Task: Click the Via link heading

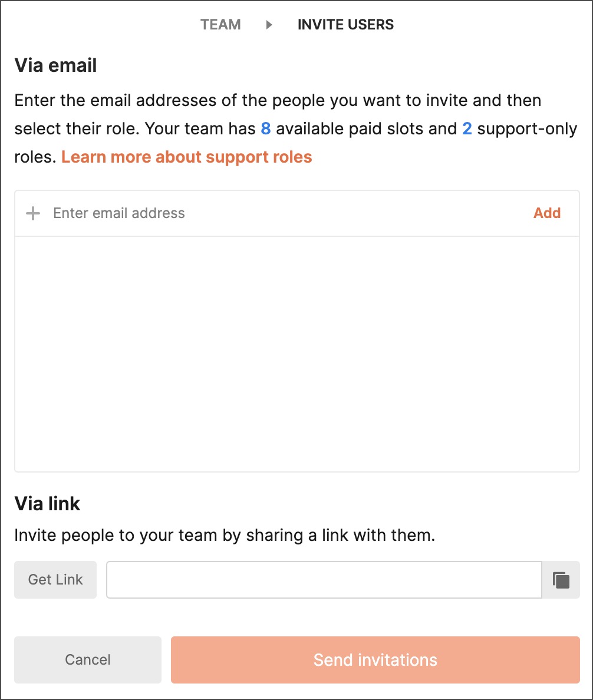Action: [x=47, y=504]
